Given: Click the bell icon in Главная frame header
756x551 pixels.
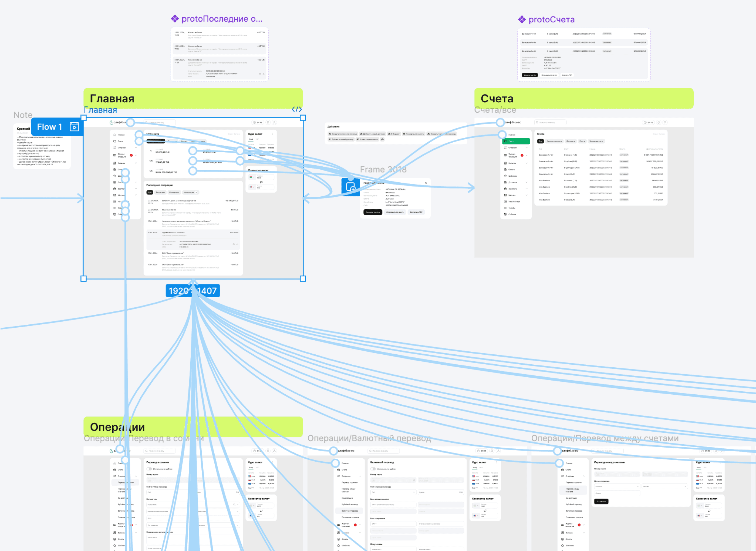Looking at the screenshot, I should click(x=268, y=122).
